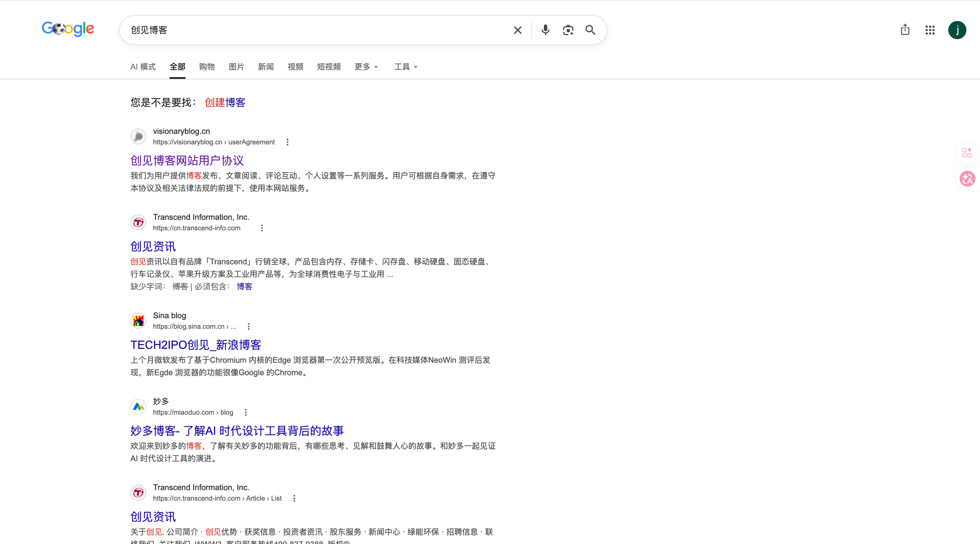Image resolution: width=980 pixels, height=544 pixels.
Task: Open the TECH2IPO创见_新浪博客 result
Action: [x=196, y=345]
